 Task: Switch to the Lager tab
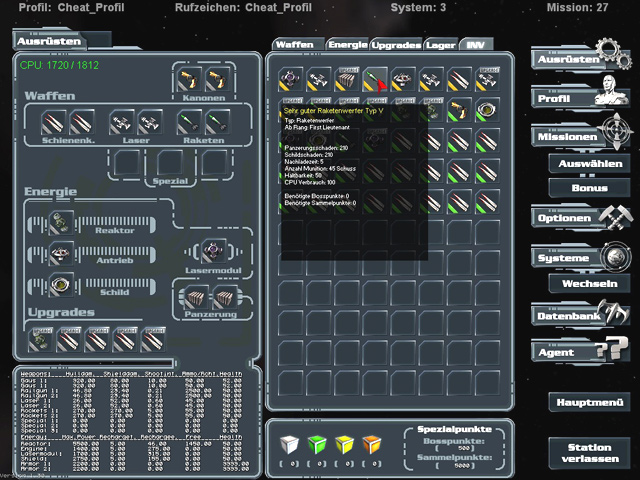pos(441,45)
